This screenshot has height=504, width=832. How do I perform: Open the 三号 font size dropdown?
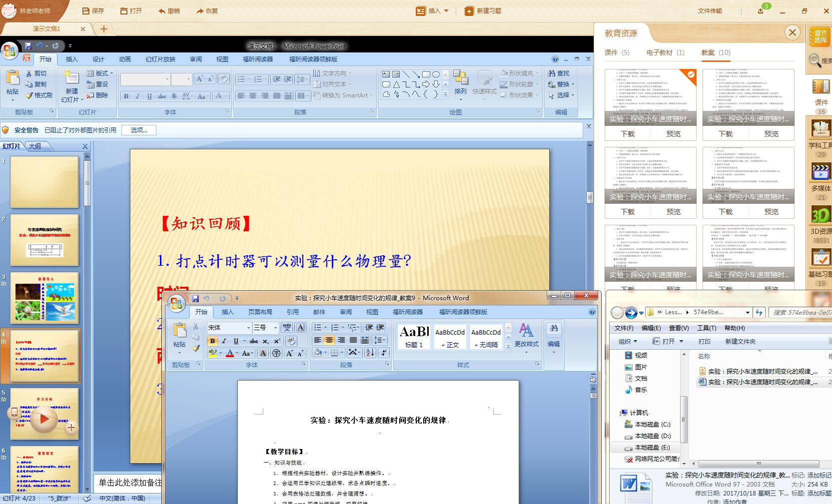tap(275, 328)
